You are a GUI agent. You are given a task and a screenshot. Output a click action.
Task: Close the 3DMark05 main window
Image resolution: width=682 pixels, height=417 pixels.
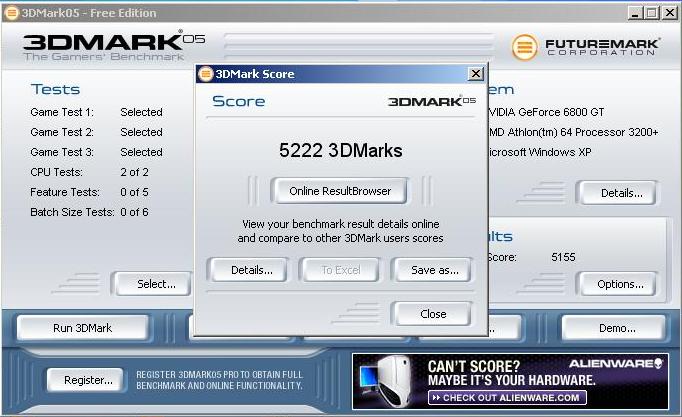pos(669,13)
